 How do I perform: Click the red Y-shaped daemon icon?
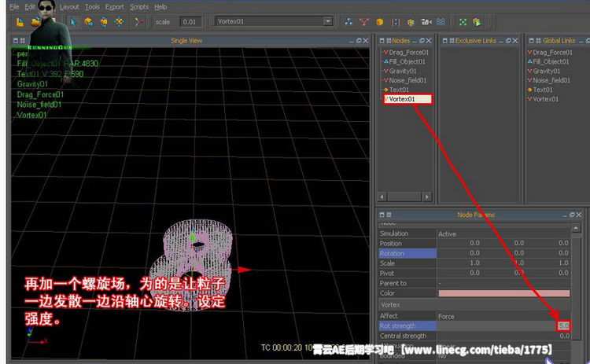click(364, 22)
